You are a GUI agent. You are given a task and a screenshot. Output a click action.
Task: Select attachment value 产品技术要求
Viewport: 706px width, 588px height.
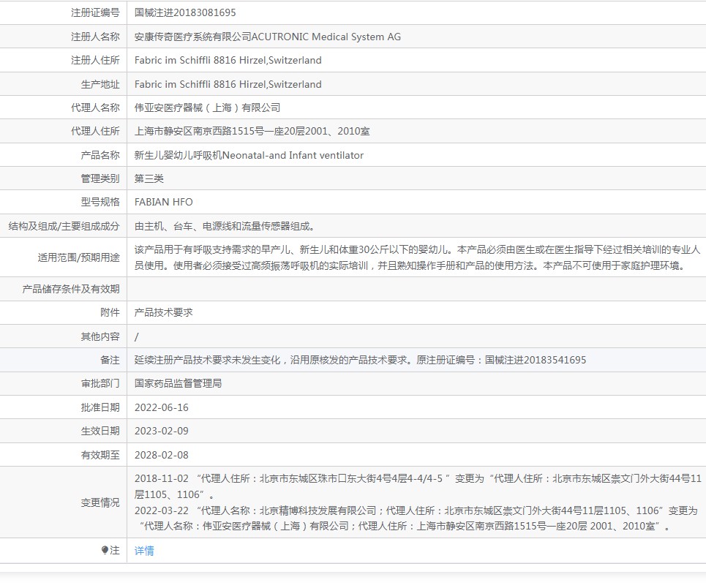pos(163,312)
